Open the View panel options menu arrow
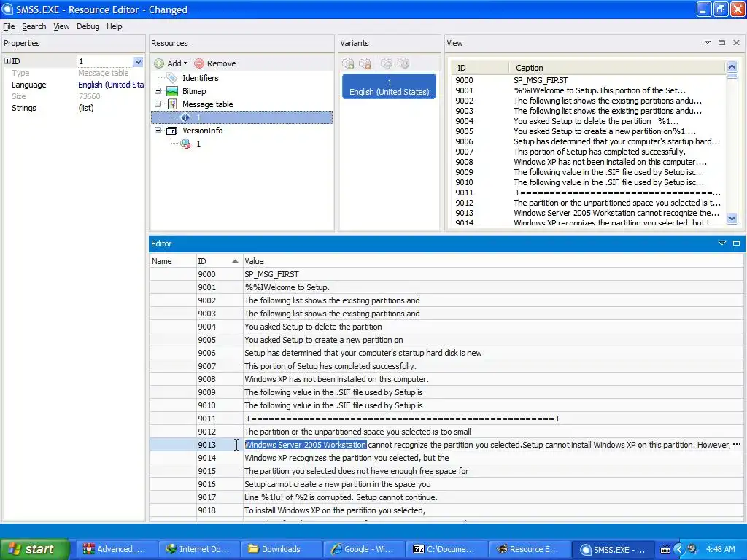 click(708, 43)
